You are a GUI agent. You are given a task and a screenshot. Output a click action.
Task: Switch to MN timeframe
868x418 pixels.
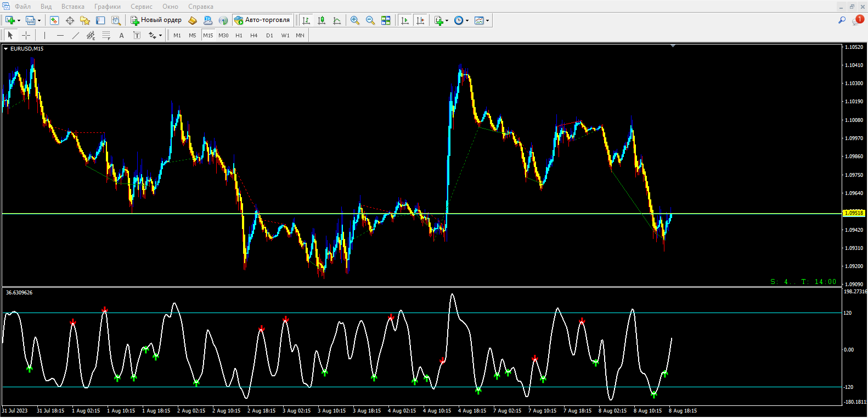300,35
